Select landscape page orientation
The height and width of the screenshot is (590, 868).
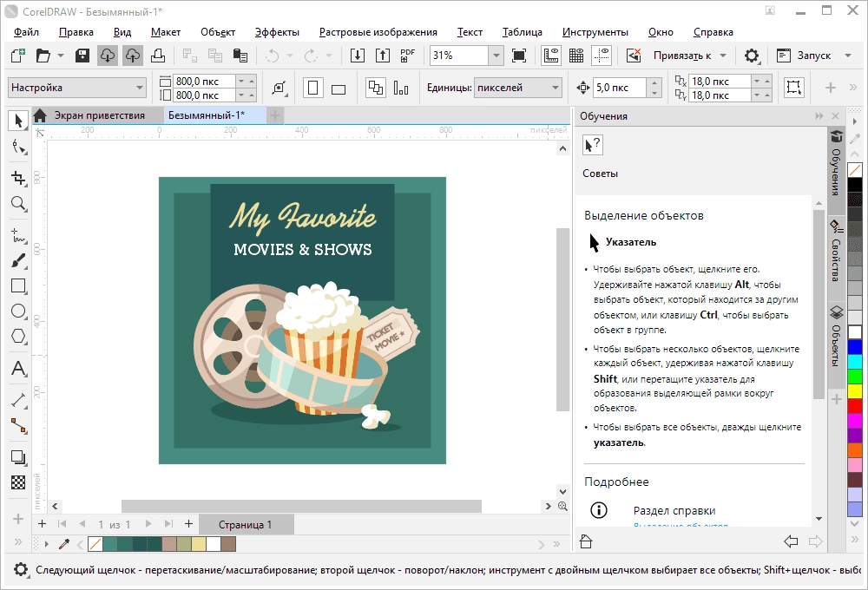[339, 88]
